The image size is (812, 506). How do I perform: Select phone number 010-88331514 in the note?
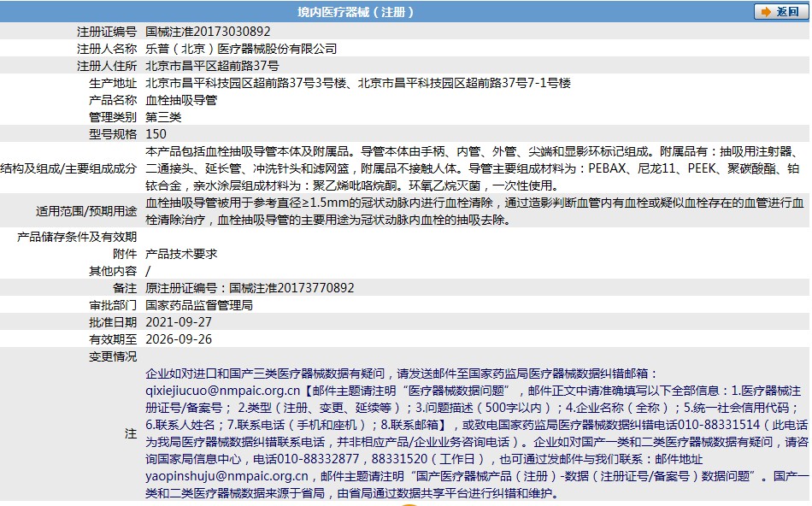coord(719,425)
